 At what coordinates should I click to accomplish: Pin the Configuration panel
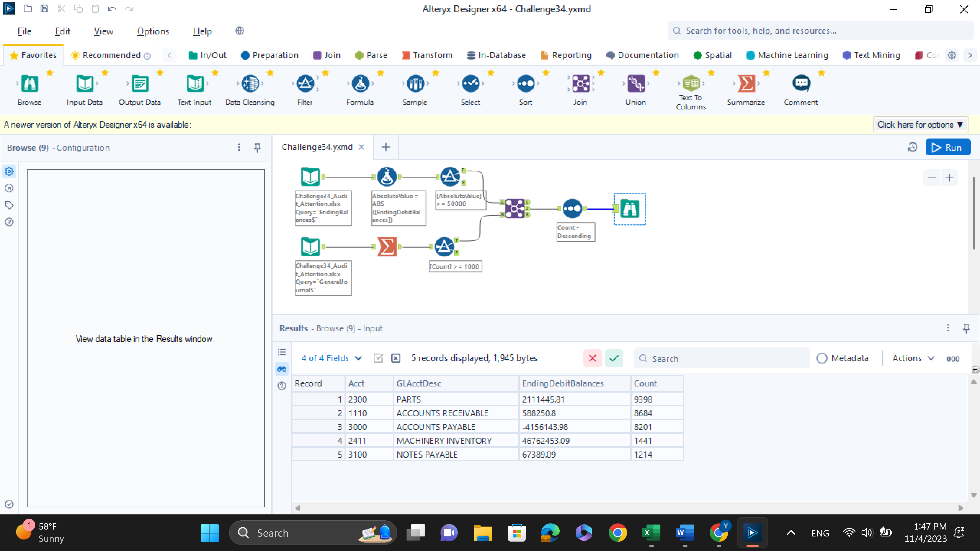[x=258, y=147]
